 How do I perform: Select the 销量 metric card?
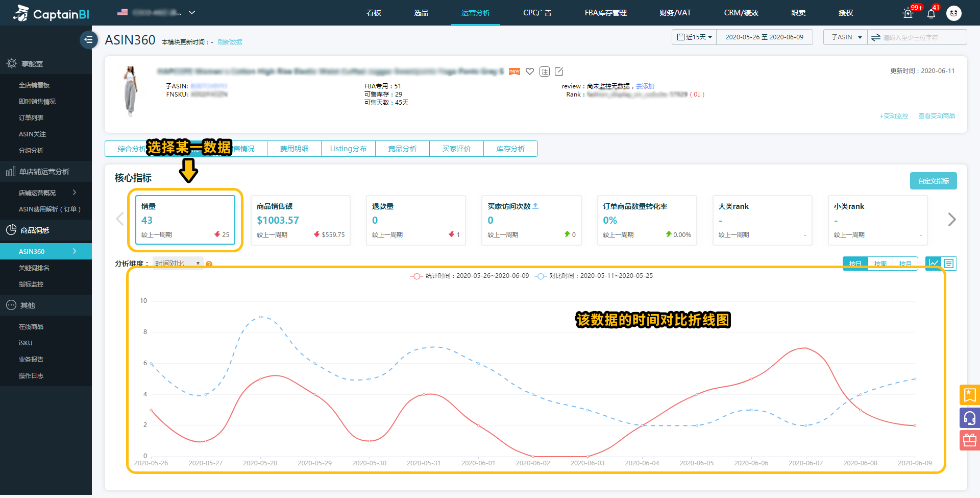click(185, 220)
